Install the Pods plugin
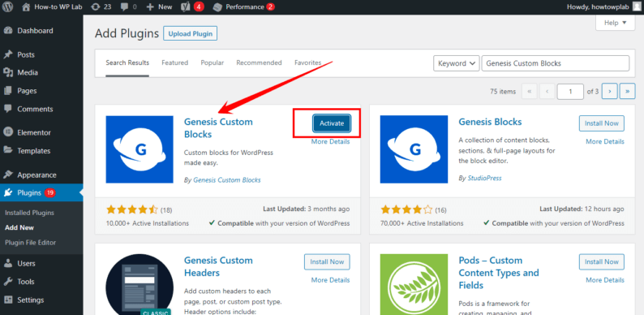Screen dimensions: 644x315 coord(602,261)
